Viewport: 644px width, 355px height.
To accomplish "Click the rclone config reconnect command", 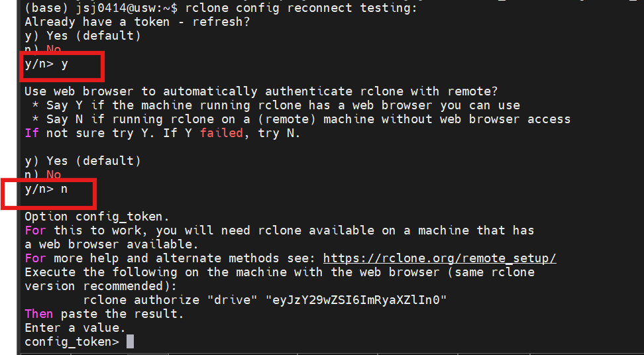I will coord(301,8).
